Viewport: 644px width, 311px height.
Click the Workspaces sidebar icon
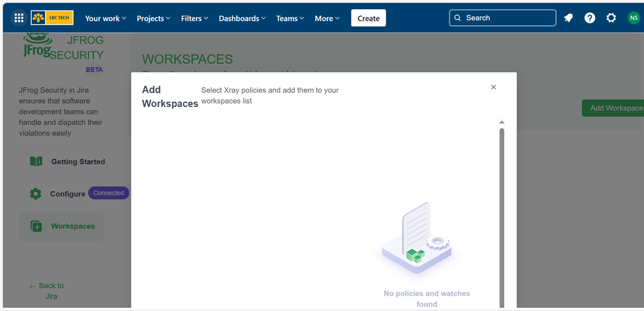(36, 226)
